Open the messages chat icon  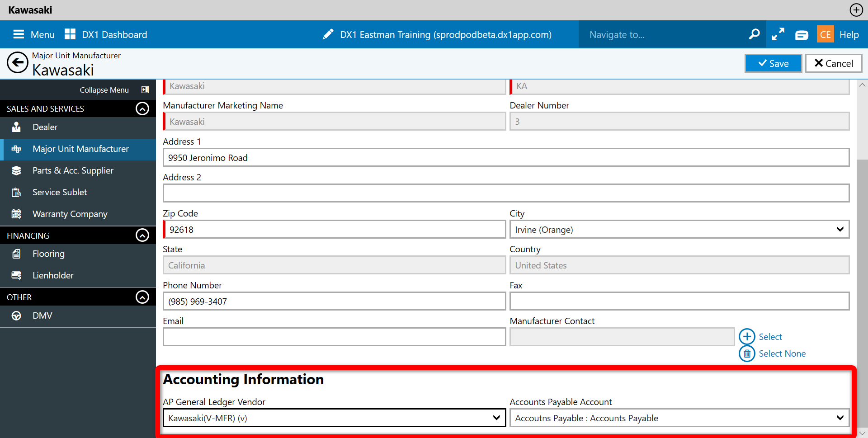click(x=802, y=35)
